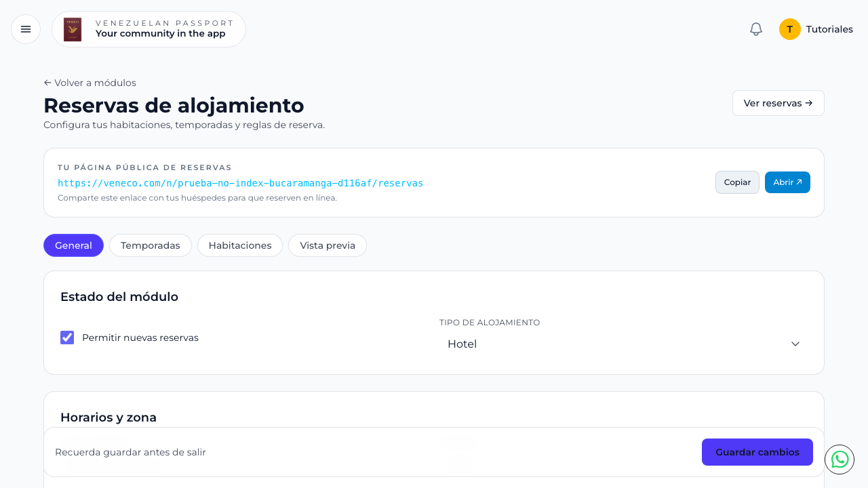Click the Venezuelan Passport logo thumbnail

[73, 29]
